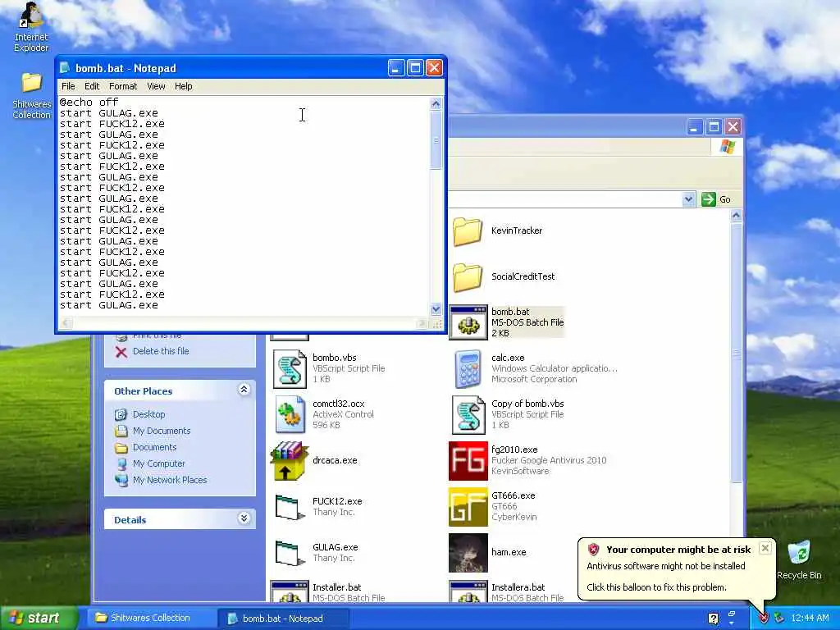This screenshot has height=630, width=840.
Task: Select the ham.exe picture icon
Action: tap(468, 553)
